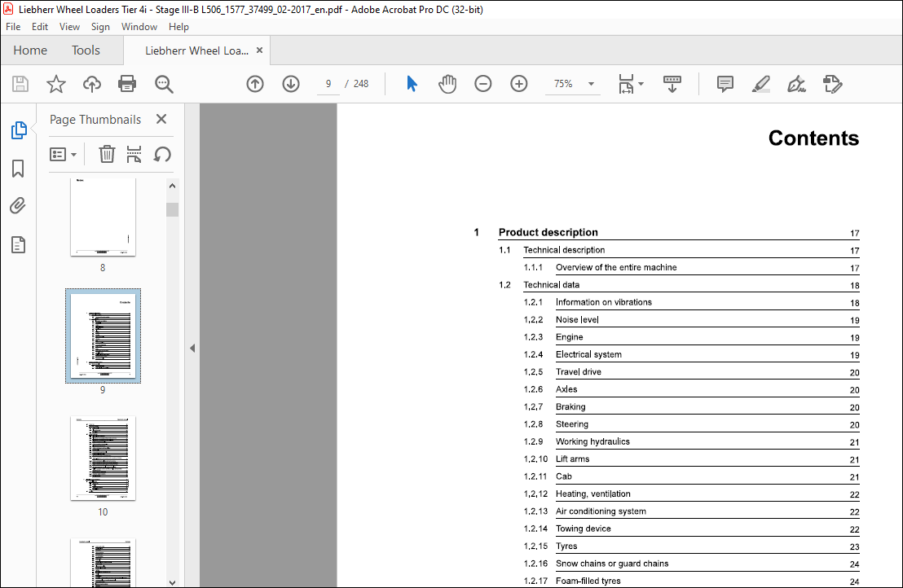Open 'Electrical system' contents entry
This screenshot has width=903, height=588.
tap(588, 354)
